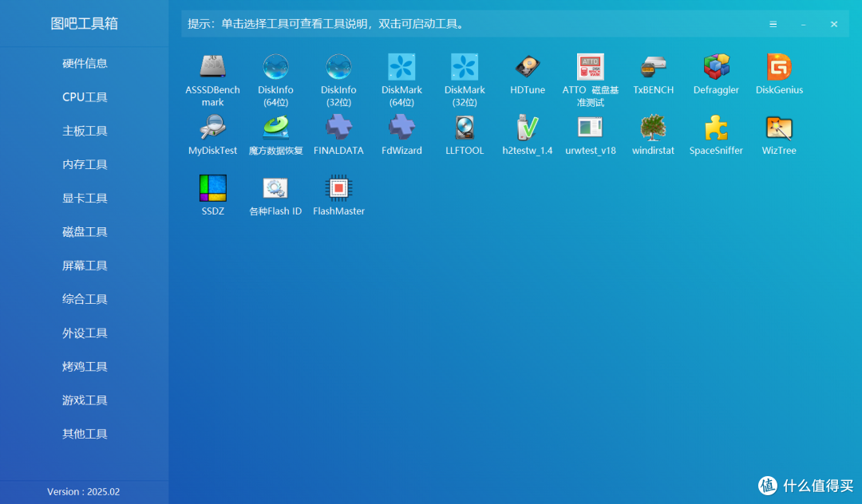Switch to 游戏工具 category

(x=85, y=400)
